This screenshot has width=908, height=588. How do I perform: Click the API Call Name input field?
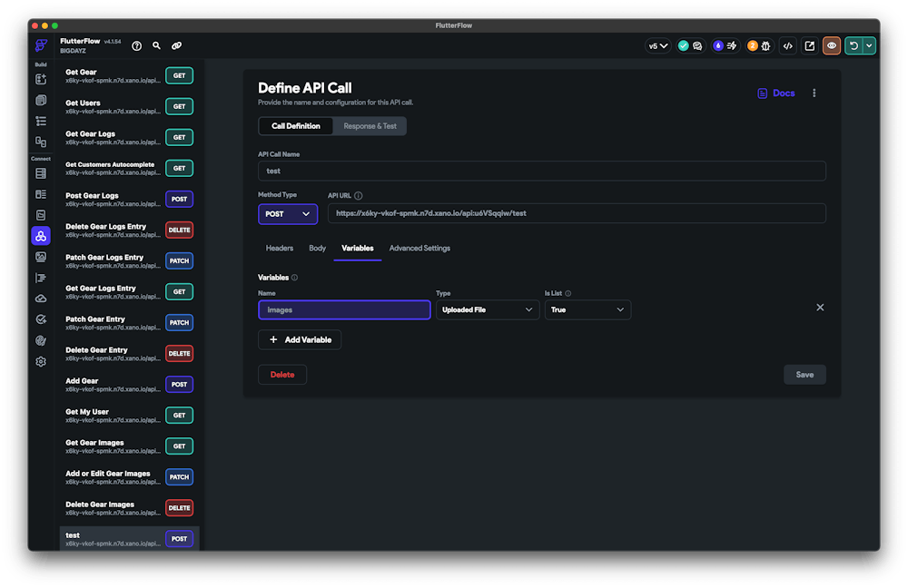[541, 171]
